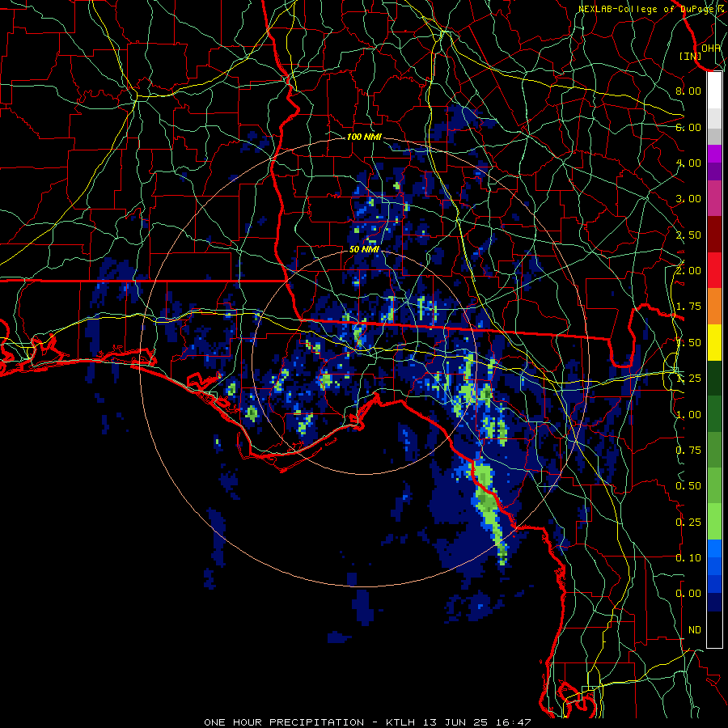
Task: Click the 3.00 legend value
Action: click(688, 199)
